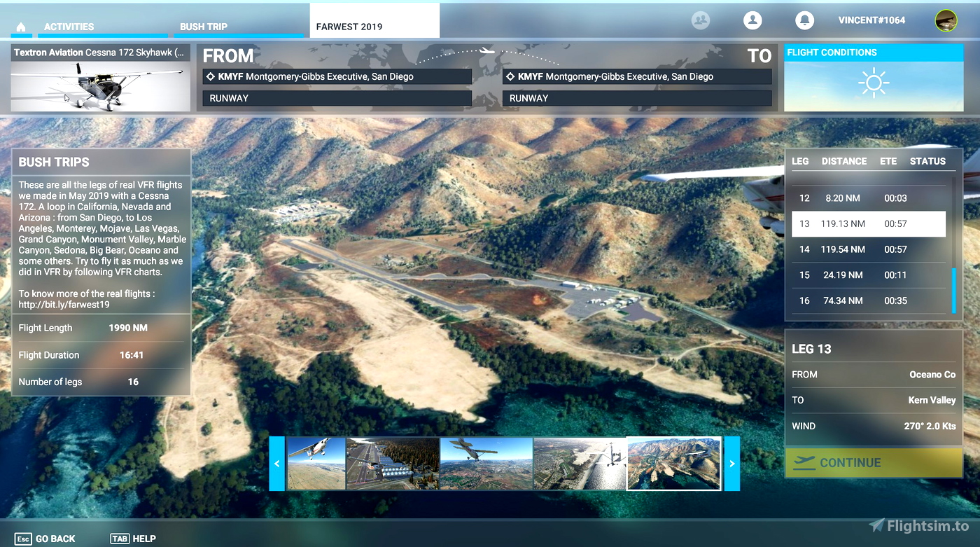This screenshot has height=547, width=980.
Task: Click the username VINCENT#1064
Action: click(871, 20)
